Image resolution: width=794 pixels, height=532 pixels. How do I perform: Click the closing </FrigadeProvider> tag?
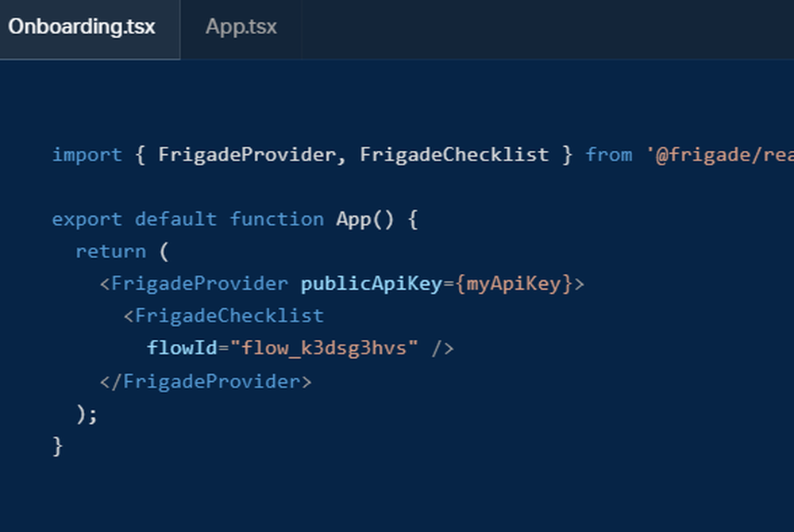click(x=206, y=381)
